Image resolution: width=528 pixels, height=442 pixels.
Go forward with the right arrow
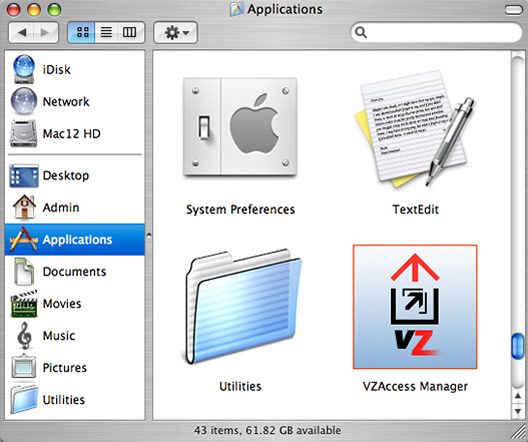point(46,33)
